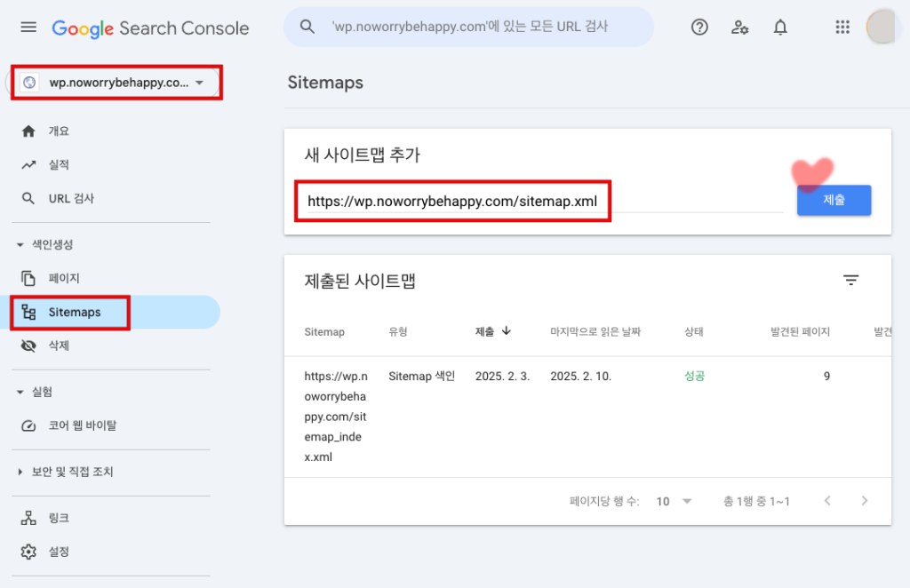
Task: Open the wp.noworrybehappy.co property dropdown
Action: (x=118, y=83)
